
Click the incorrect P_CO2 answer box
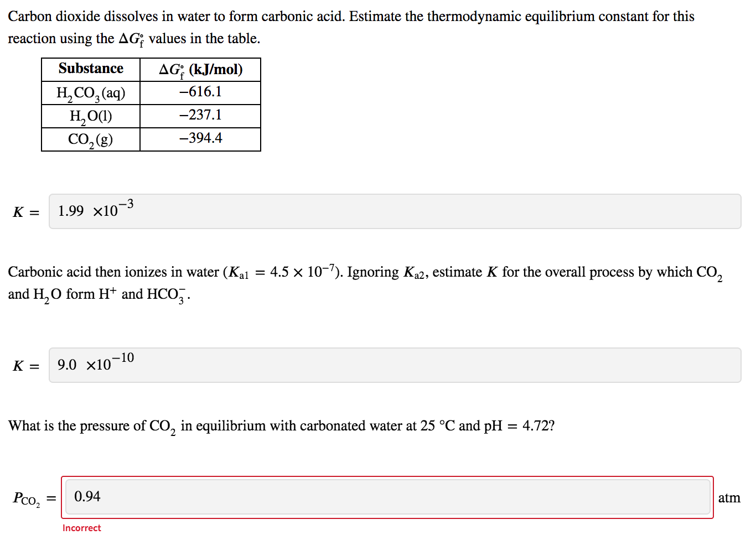click(x=387, y=497)
